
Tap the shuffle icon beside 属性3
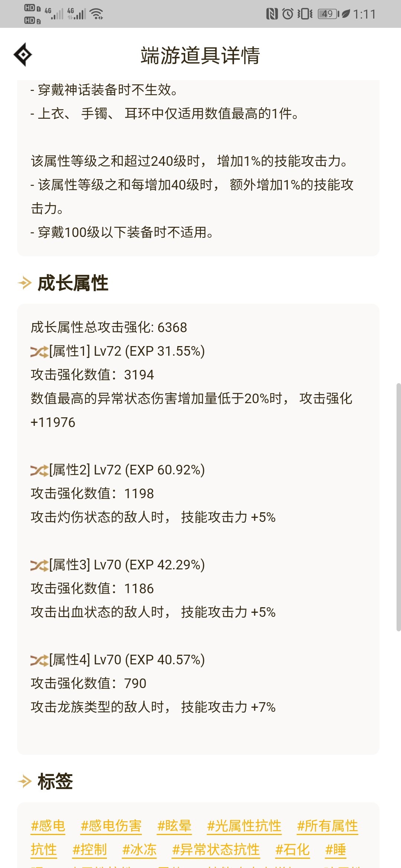tap(39, 565)
